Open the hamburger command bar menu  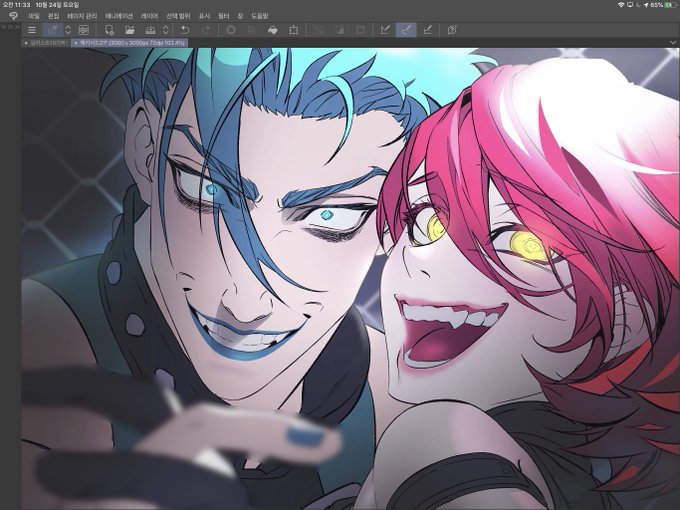click(x=32, y=30)
